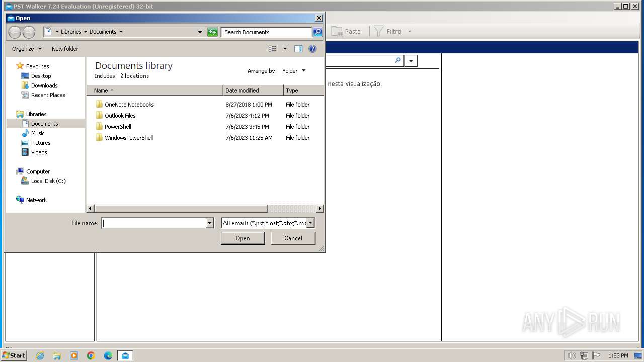
Task: Click the scroll right arrow of file list
Action: coord(319,209)
